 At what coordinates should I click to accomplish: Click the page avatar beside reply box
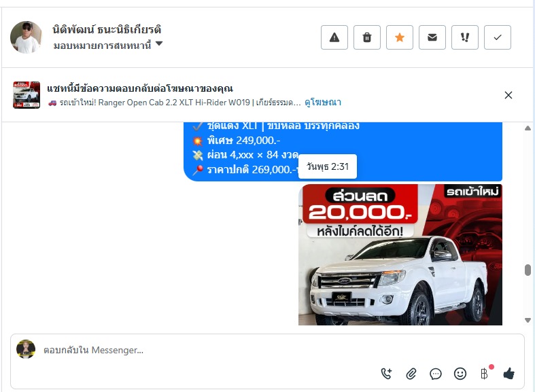26,349
